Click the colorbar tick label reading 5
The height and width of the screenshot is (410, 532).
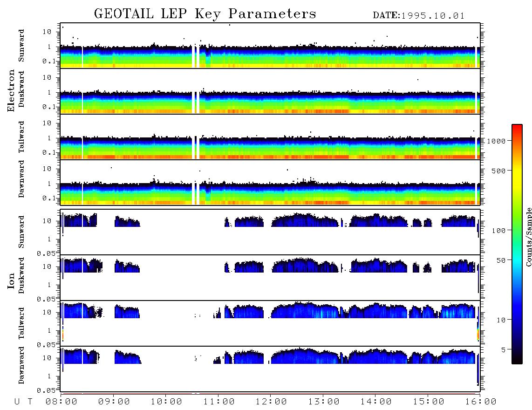coord(503,349)
